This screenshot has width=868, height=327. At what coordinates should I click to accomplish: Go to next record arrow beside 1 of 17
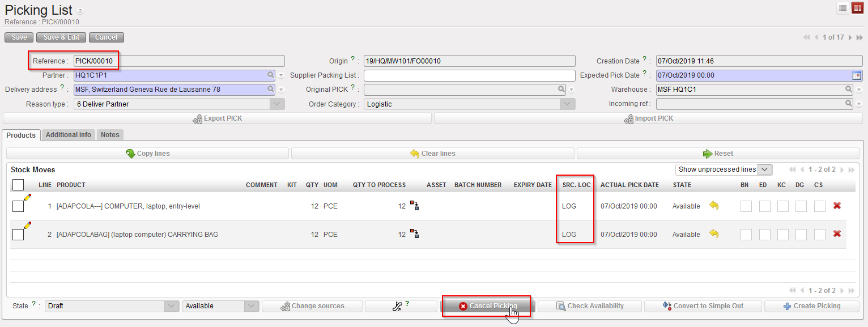click(x=851, y=37)
